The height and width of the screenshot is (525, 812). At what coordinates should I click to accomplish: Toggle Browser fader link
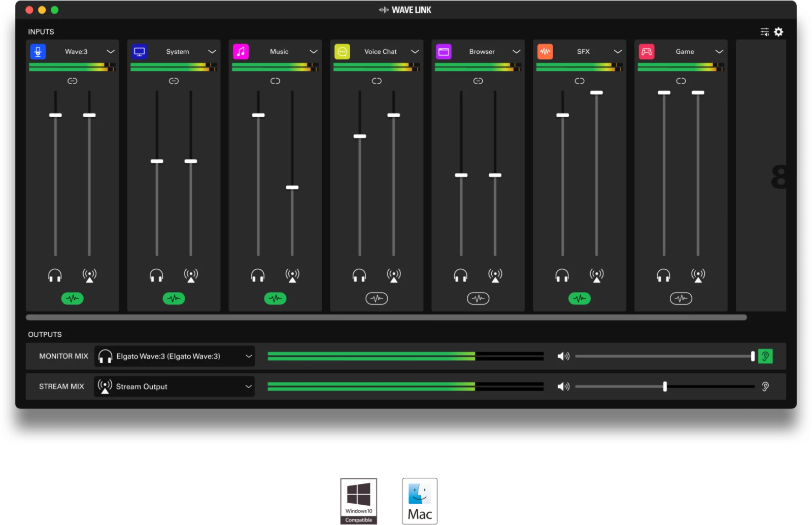pos(479,81)
